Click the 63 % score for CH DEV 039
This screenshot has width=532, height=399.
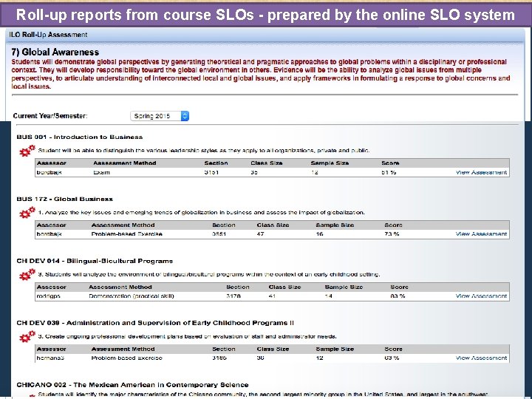392,358
